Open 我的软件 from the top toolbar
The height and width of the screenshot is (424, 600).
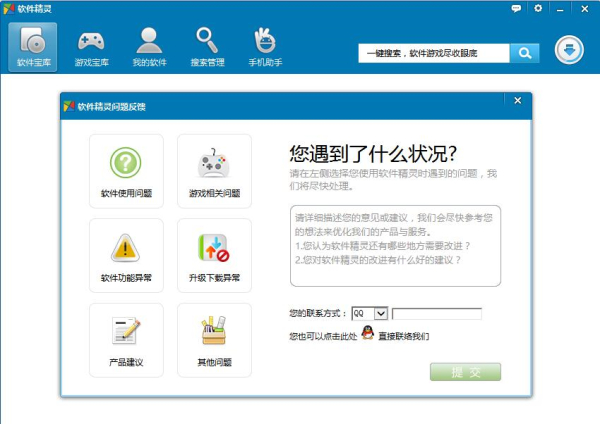pyautogui.click(x=149, y=47)
